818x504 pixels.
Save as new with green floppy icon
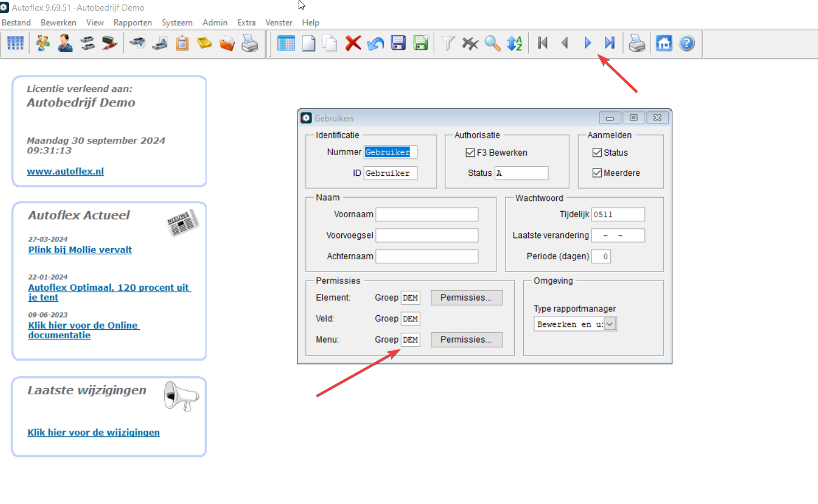tap(421, 43)
